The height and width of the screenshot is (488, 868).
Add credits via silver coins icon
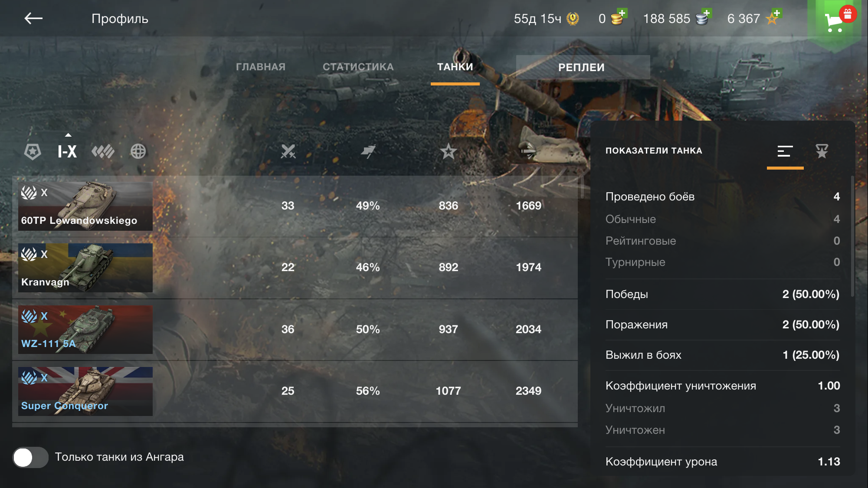tap(703, 17)
